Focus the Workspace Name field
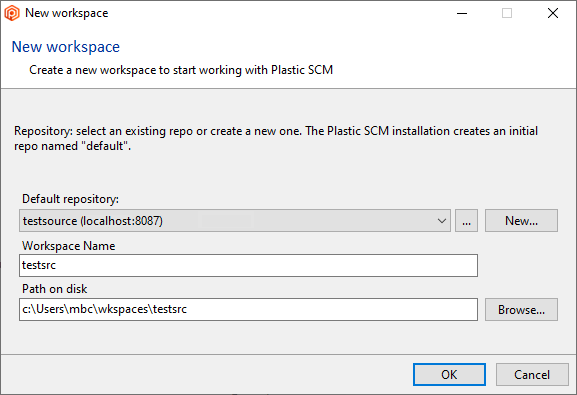 pyautogui.click(x=248, y=265)
